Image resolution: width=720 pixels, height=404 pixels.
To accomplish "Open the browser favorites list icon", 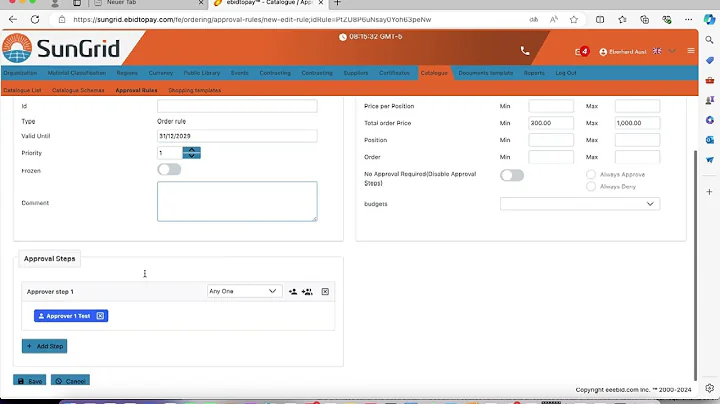I will tap(622, 19).
